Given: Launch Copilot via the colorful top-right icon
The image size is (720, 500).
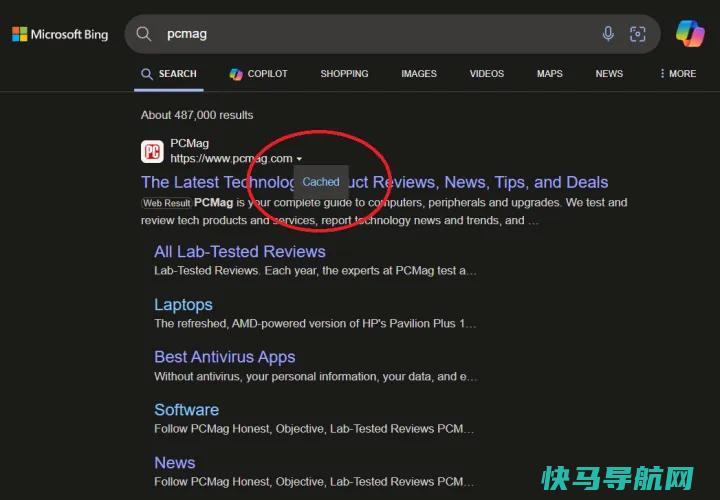Looking at the screenshot, I should click(x=690, y=34).
